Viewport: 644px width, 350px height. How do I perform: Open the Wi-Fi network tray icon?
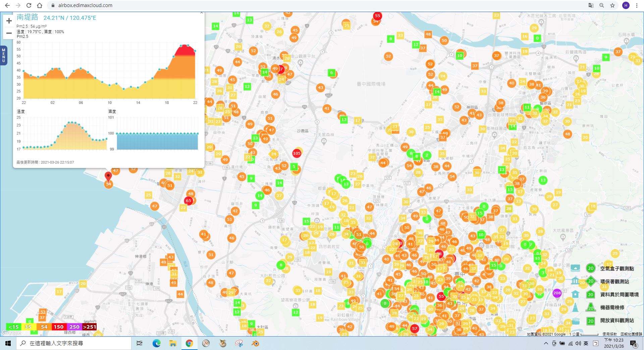coord(571,343)
